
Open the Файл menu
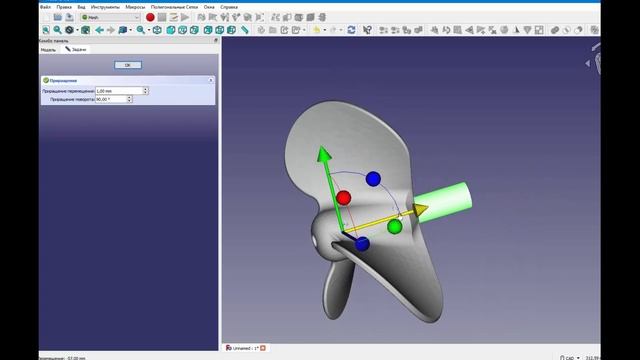click(45, 7)
